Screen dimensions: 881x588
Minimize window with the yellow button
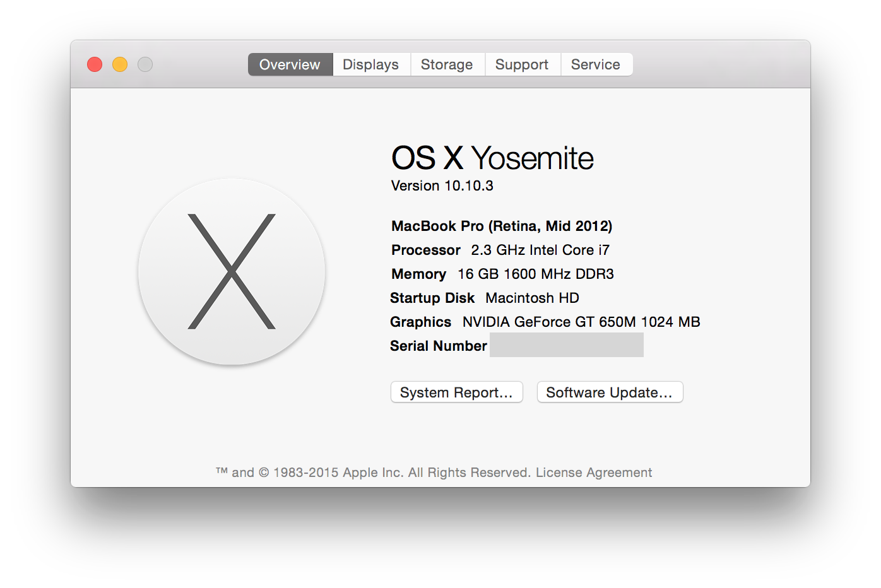120,64
